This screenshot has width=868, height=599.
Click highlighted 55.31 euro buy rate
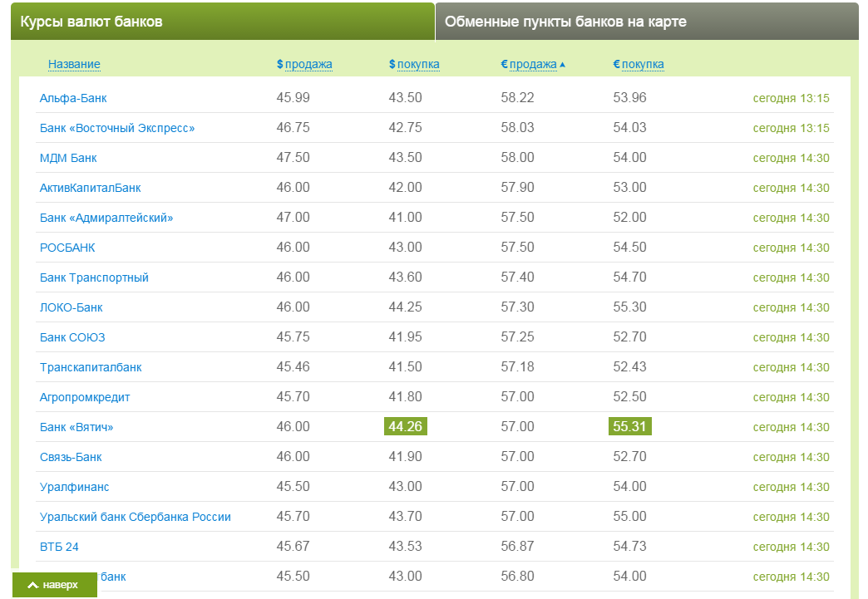tap(629, 426)
